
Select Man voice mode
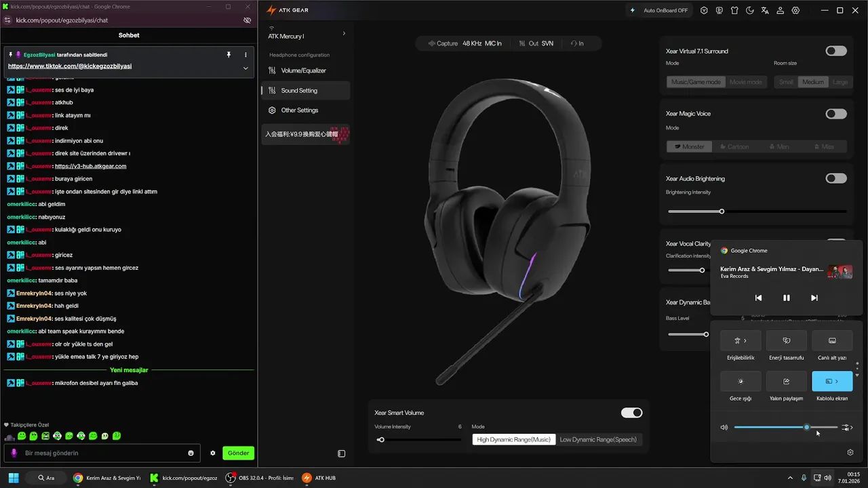point(780,146)
